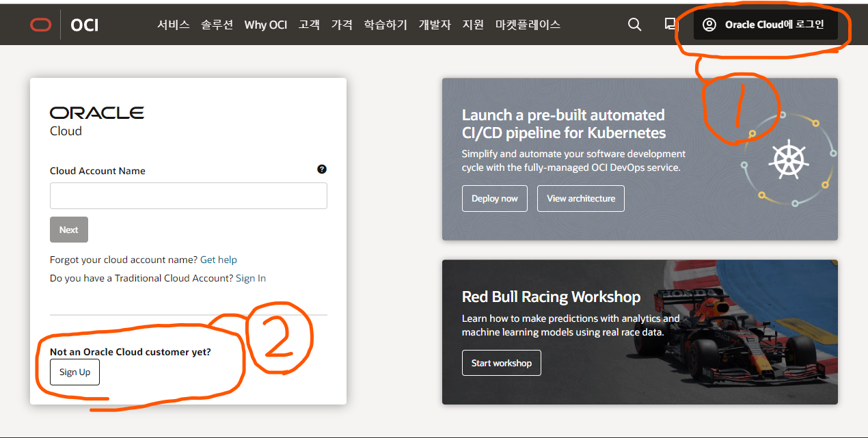This screenshot has width=868, height=438.
Task: Click the Next button
Action: (x=69, y=230)
